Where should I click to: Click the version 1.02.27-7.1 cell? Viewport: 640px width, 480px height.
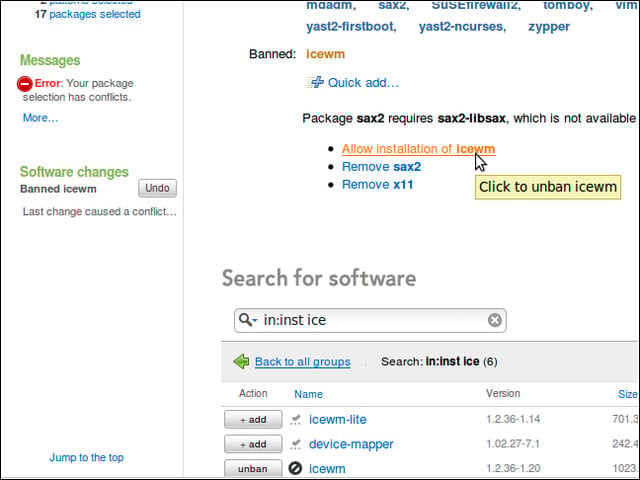pos(513,444)
